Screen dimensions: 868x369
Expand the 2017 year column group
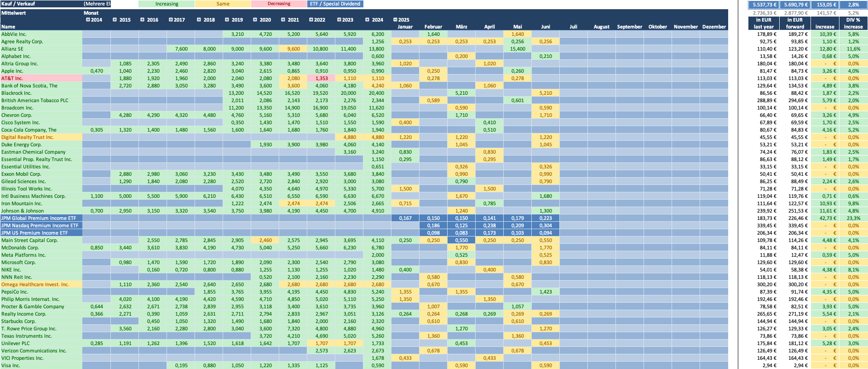coord(171,20)
